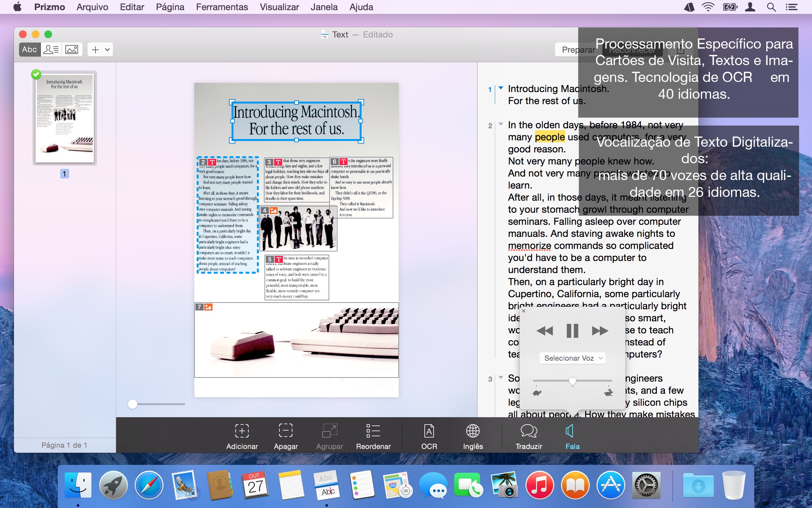Select text region 6 T badge

coord(344,162)
